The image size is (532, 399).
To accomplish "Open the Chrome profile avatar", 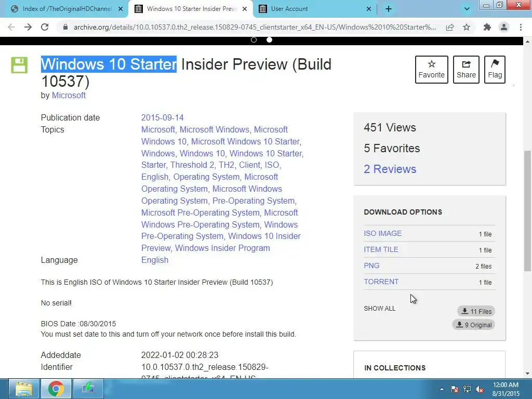I will (x=504, y=27).
